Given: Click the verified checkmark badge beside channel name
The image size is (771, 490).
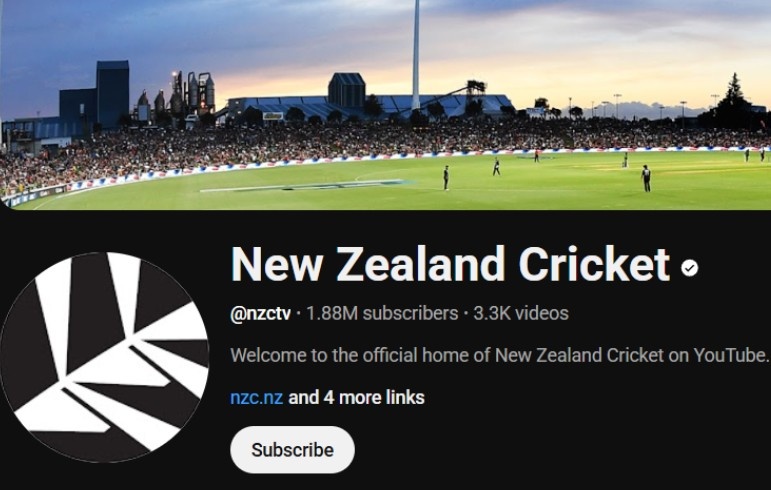Looking at the screenshot, I should pyautogui.click(x=689, y=268).
